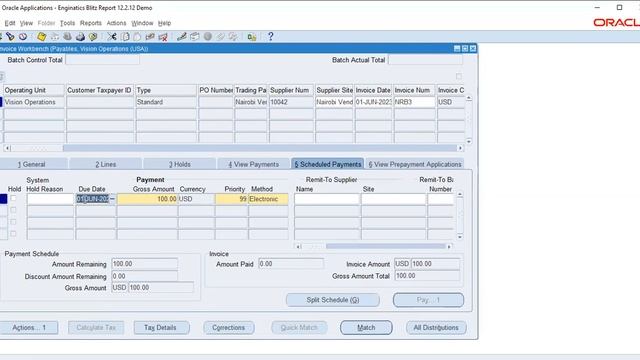
Task: Click the invoice grid scroll left arrow
Action: [x=7, y=148]
